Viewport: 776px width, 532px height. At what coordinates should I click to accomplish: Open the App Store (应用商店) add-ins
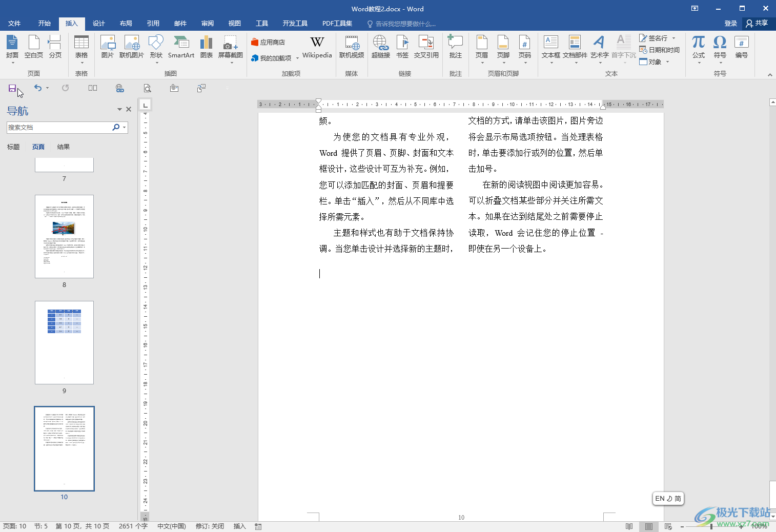(268, 43)
